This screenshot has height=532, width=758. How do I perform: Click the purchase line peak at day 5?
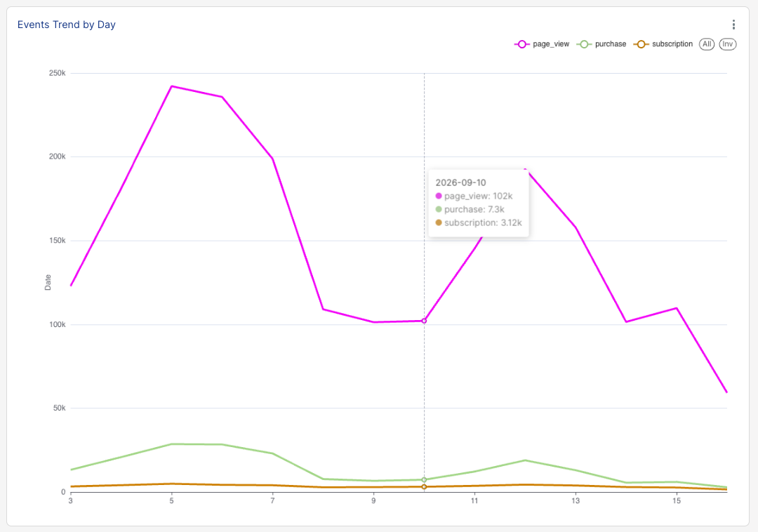172,444
